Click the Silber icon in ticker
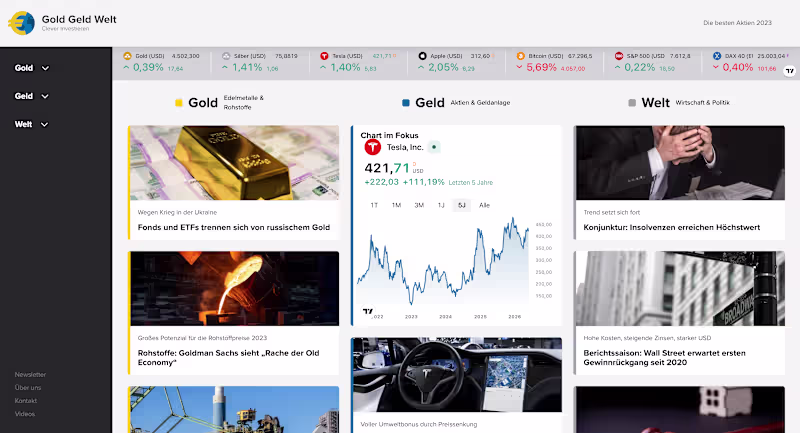The image size is (800, 433). click(x=226, y=56)
